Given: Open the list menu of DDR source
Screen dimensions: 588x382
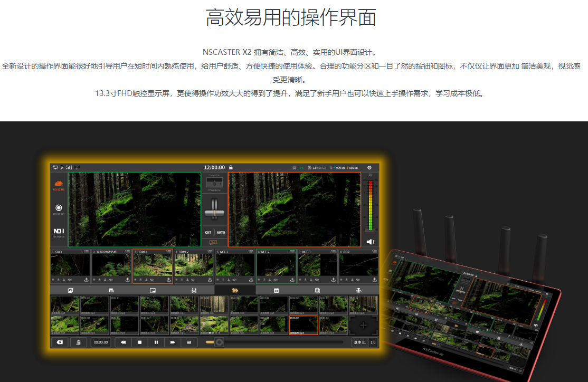Looking at the screenshot, I should (x=375, y=252).
